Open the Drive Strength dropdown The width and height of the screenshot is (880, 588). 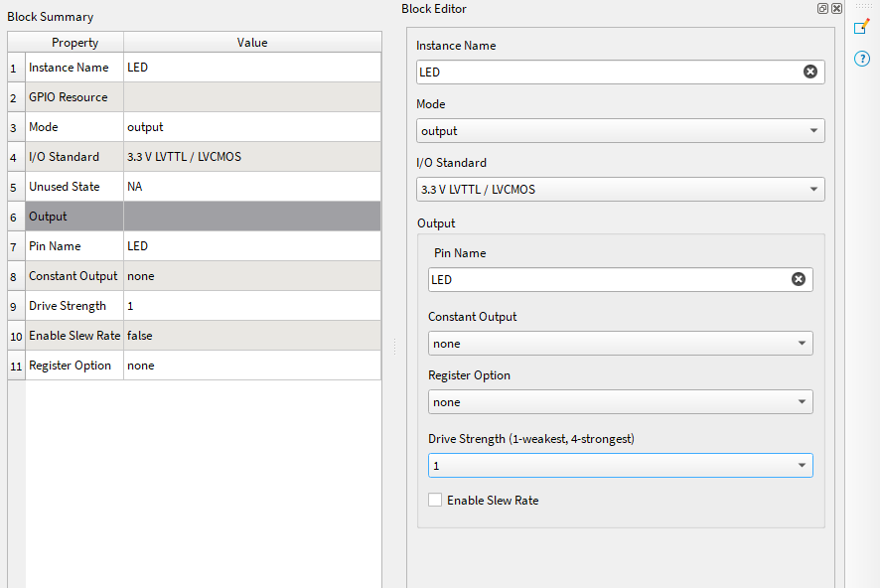(x=620, y=465)
